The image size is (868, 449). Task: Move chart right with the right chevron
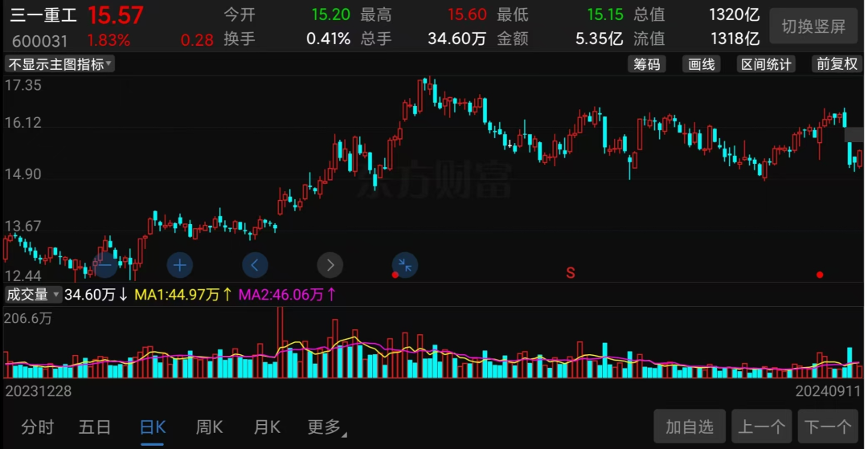[x=330, y=265]
